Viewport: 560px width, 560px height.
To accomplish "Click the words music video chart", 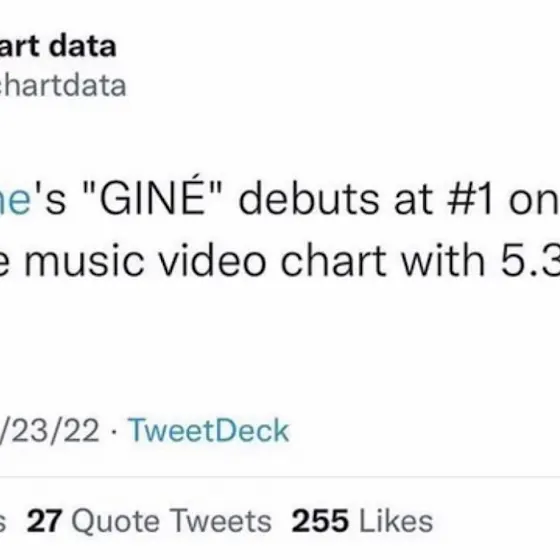I will point(205,260).
